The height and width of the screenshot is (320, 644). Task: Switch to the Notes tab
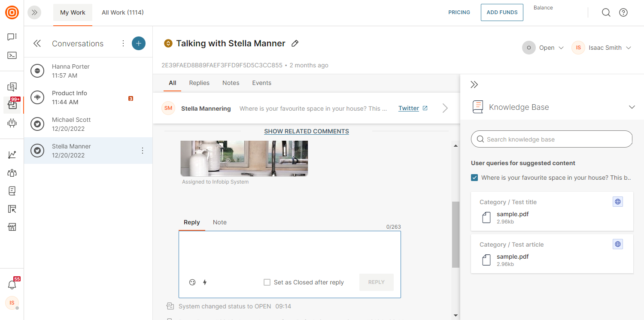pos(231,83)
